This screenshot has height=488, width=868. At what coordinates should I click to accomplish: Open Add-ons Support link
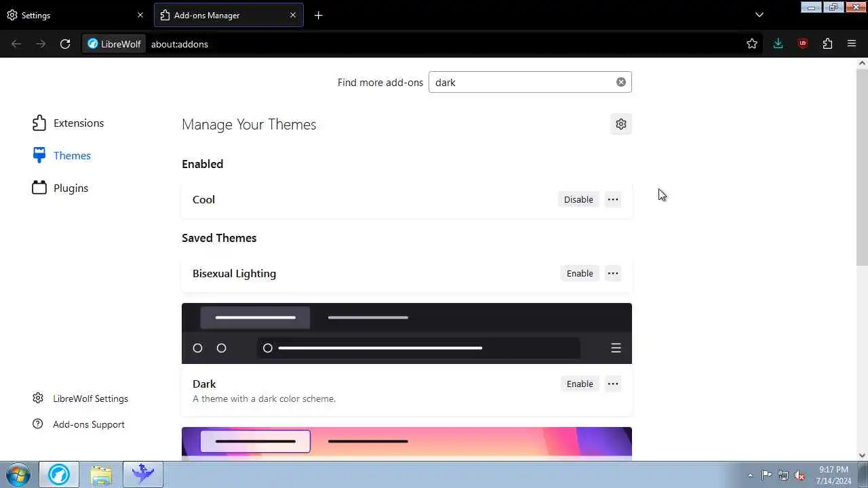click(x=79, y=424)
